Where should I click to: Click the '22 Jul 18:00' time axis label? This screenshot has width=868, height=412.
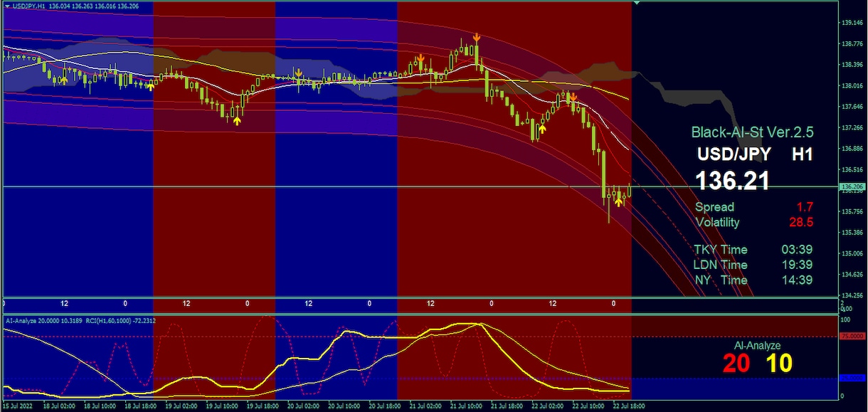(628, 406)
